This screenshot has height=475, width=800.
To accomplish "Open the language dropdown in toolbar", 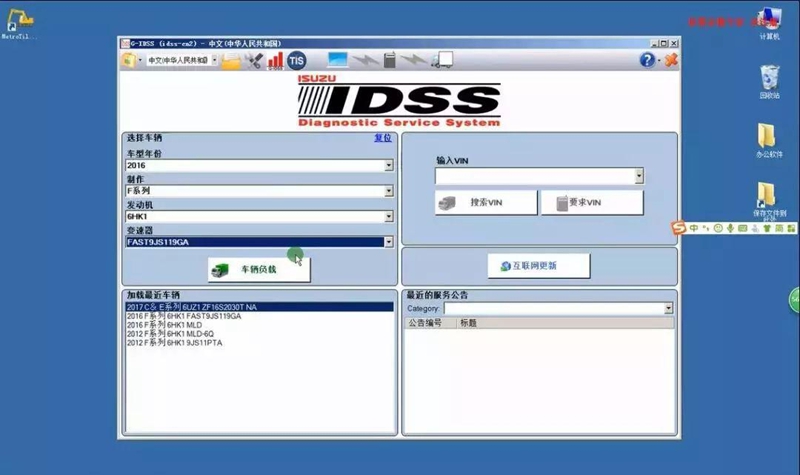I will click(x=214, y=60).
